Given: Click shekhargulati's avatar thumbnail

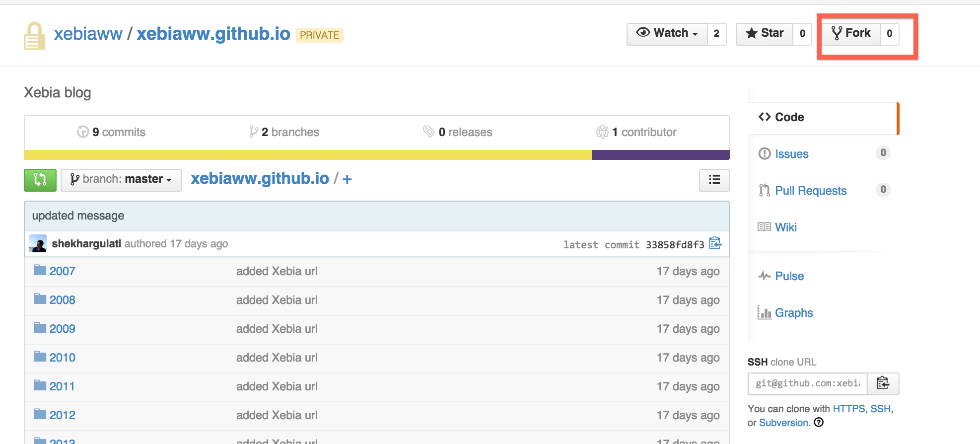Looking at the screenshot, I should [x=38, y=243].
